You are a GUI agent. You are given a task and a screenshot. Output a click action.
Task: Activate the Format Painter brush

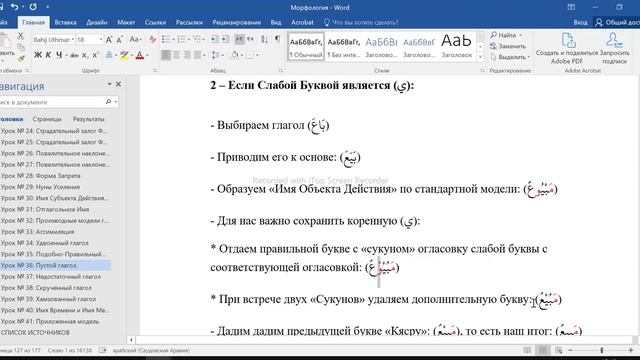pos(21,58)
